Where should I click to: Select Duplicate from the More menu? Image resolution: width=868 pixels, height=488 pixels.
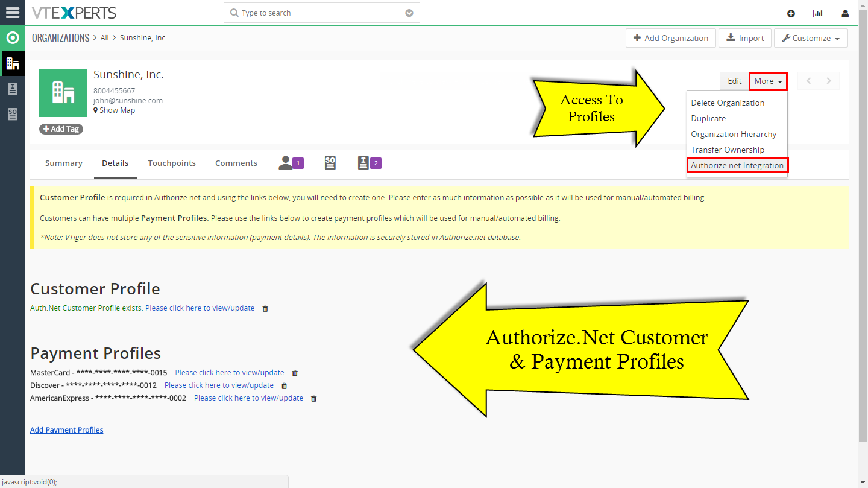708,118
